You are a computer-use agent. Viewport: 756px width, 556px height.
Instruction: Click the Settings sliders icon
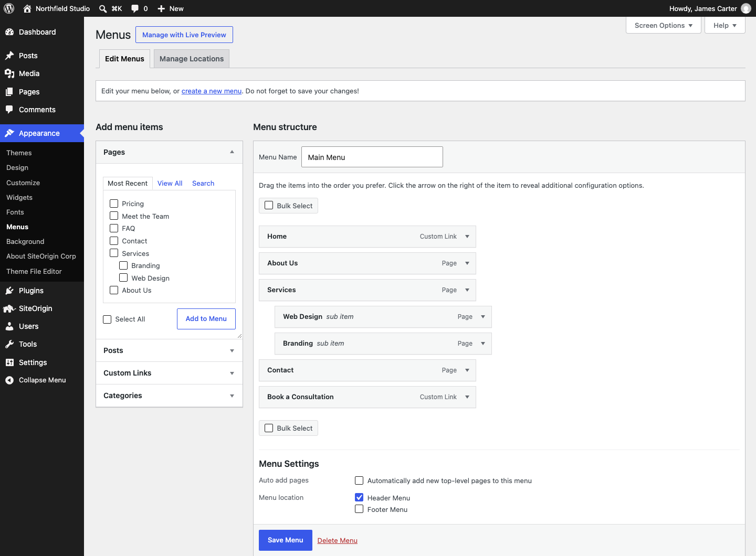coord(9,362)
